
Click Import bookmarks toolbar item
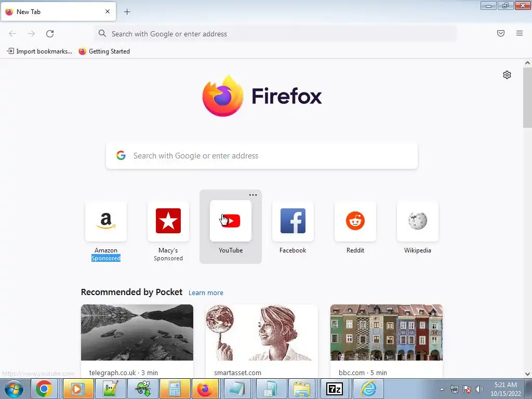tap(39, 51)
